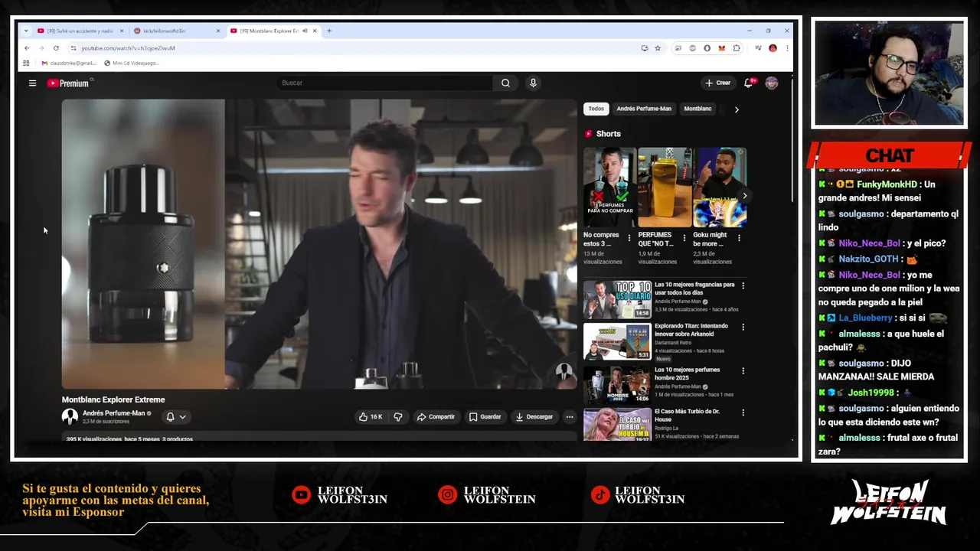Dislike the video with thumbs down
Screen dimensions: 980x551
click(398, 417)
